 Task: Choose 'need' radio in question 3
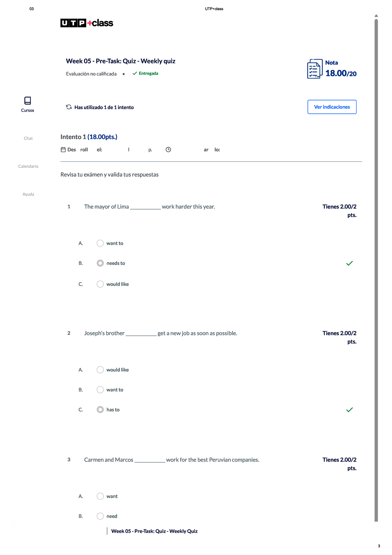[100, 516]
